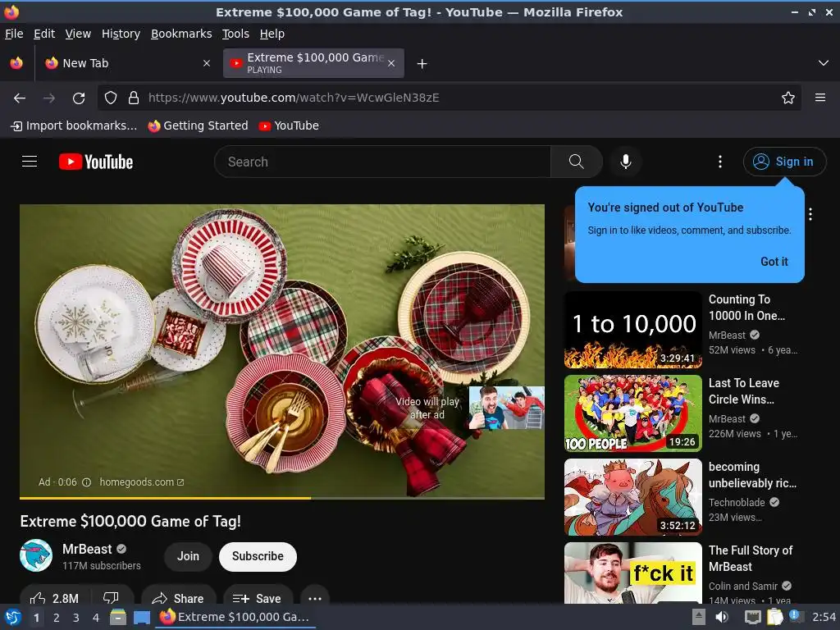Open the Help menu
The width and height of the screenshot is (840, 630).
point(272,34)
